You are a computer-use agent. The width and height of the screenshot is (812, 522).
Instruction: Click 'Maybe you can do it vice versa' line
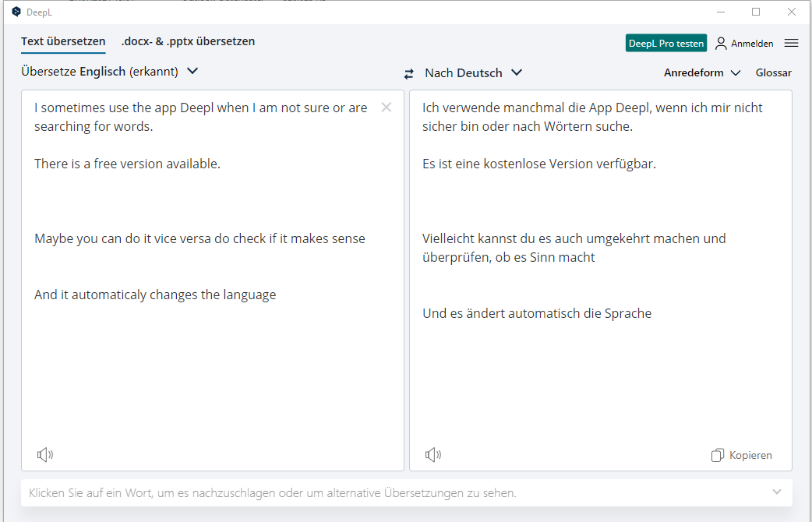point(200,238)
